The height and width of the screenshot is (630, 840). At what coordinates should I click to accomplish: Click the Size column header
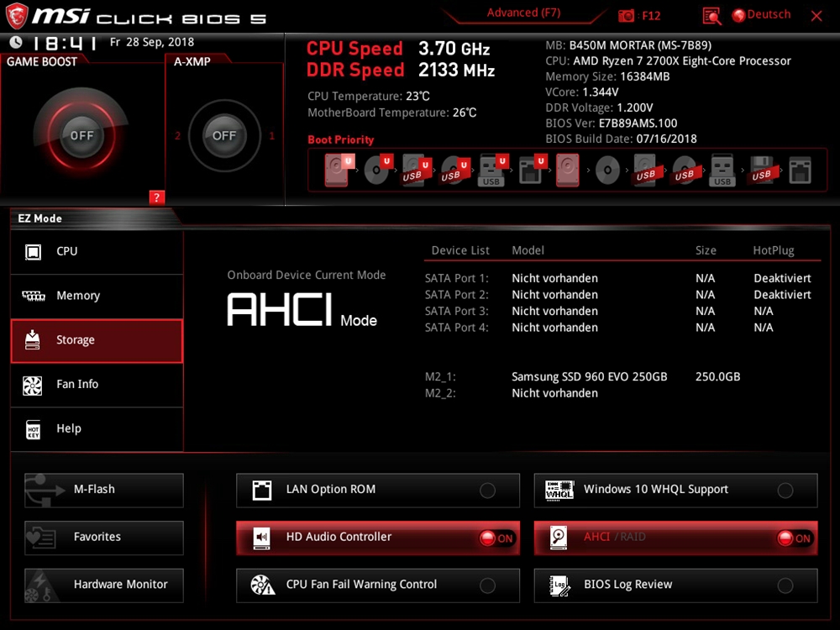706,250
